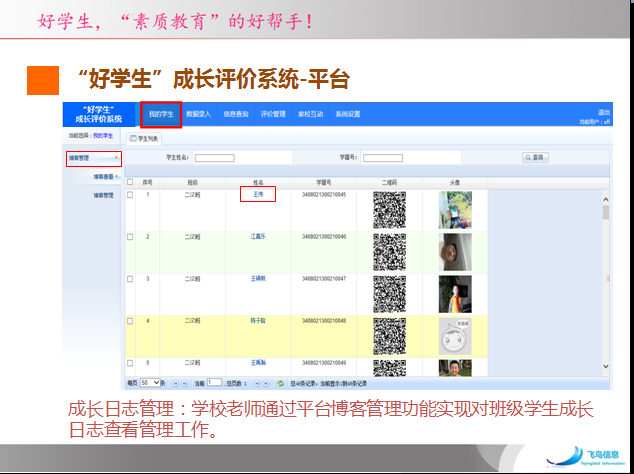Click the green refresh icon in pager
634x474 pixels.
(281, 382)
